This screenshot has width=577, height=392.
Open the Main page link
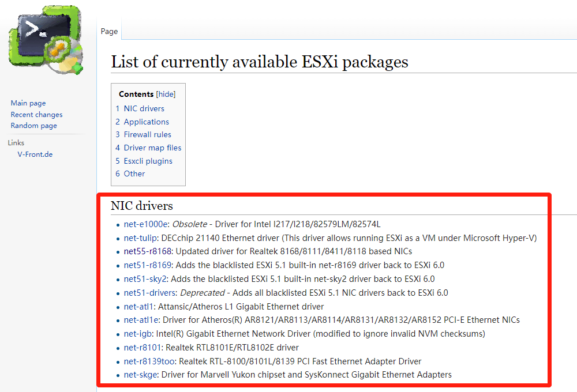28,103
